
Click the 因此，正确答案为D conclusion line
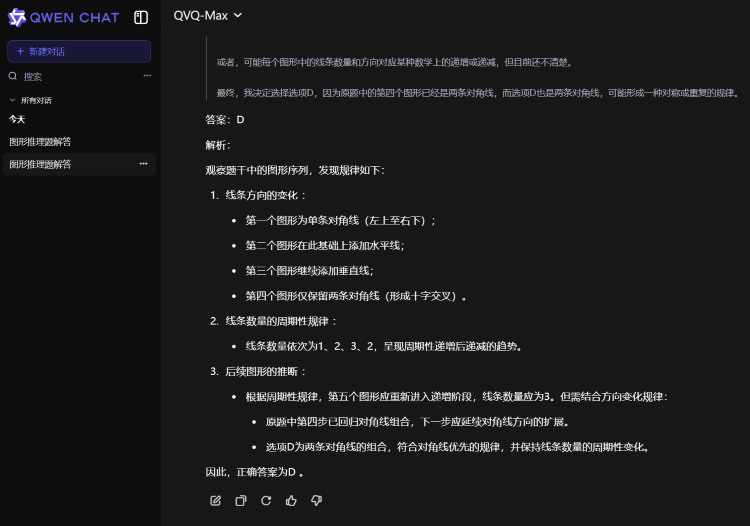point(254,472)
